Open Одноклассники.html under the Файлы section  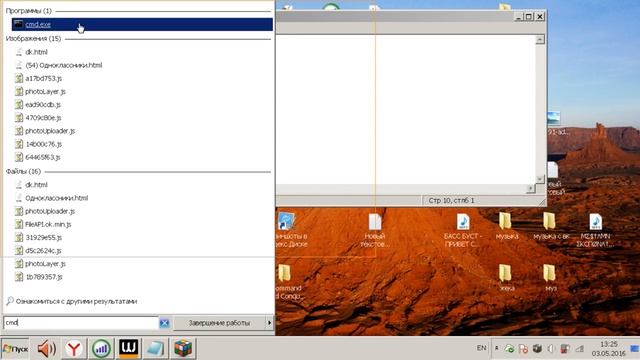(x=56, y=198)
